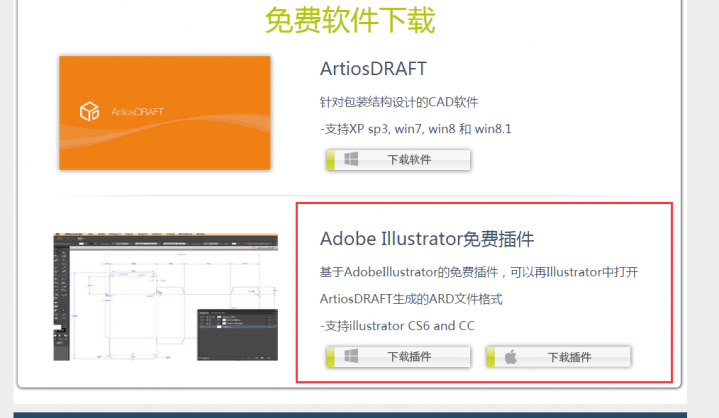Click the Adobe Illustrator免费插件 heading
The image size is (719, 418).
tap(427, 239)
